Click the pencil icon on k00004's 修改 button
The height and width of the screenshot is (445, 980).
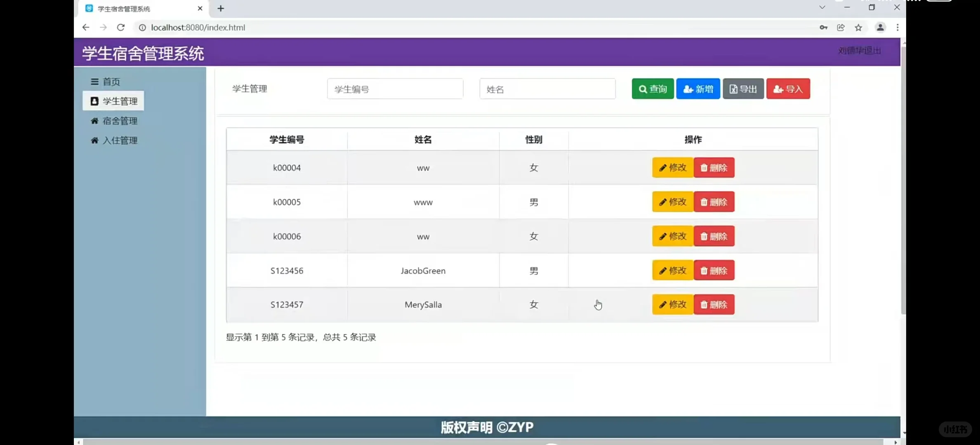click(663, 167)
